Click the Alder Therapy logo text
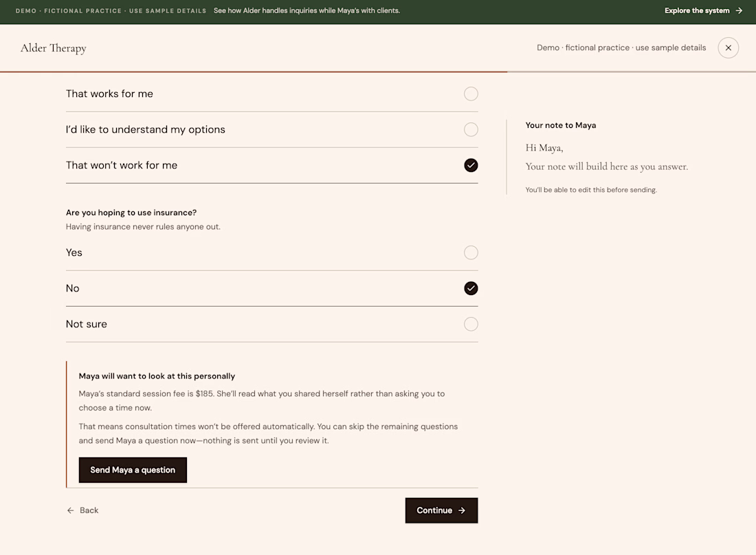 (x=54, y=47)
